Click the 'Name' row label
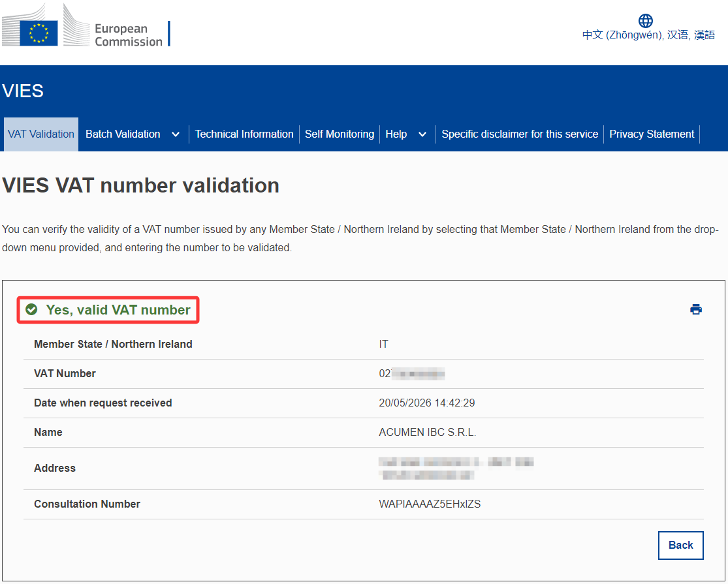728x584 pixels. (48, 433)
